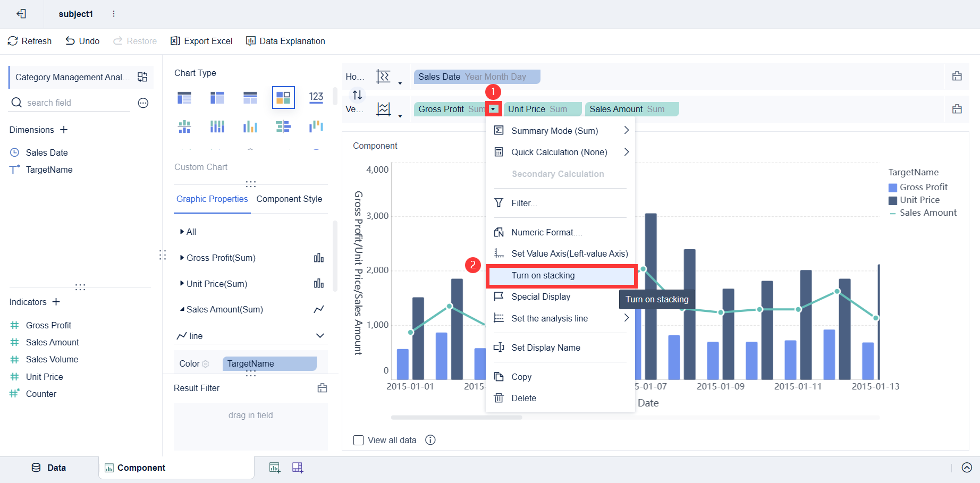Click the TargetName color field pill
This screenshot has width=980, height=483.
[269, 363]
